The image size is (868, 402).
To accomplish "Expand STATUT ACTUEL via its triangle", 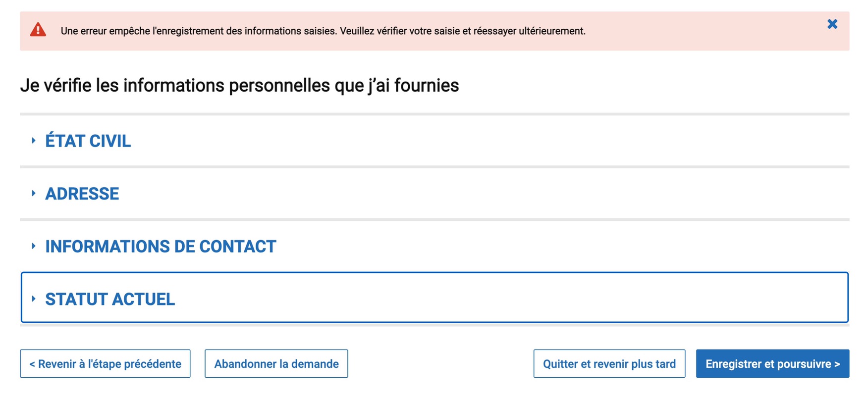I will pos(33,299).
